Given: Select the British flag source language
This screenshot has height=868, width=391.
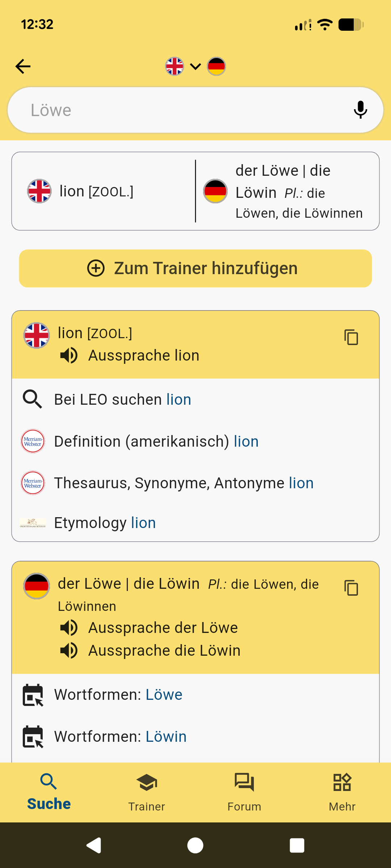Looking at the screenshot, I should point(175,67).
